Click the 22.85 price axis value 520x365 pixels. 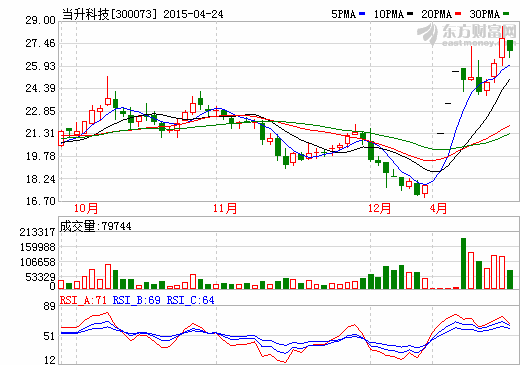tap(40, 111)
